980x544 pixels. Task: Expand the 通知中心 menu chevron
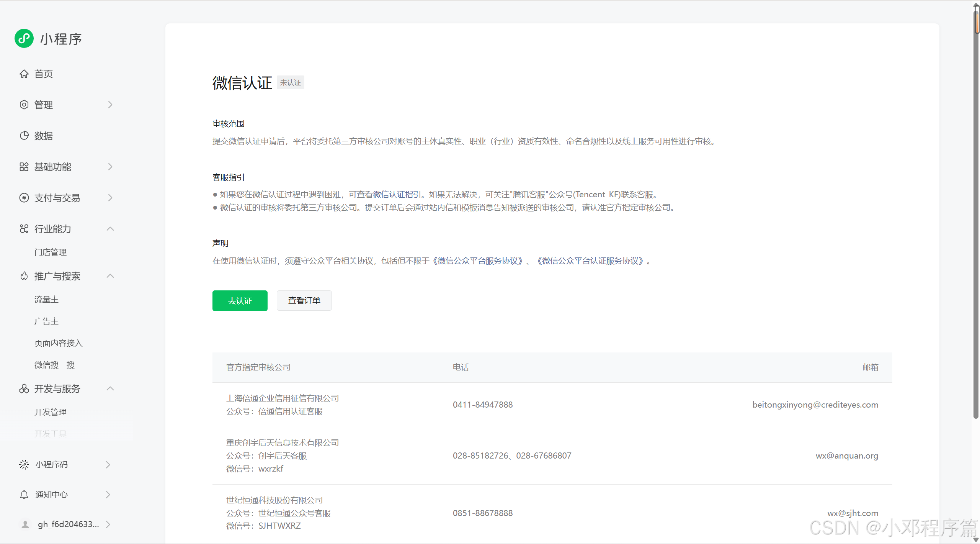(x=108, y=495)
